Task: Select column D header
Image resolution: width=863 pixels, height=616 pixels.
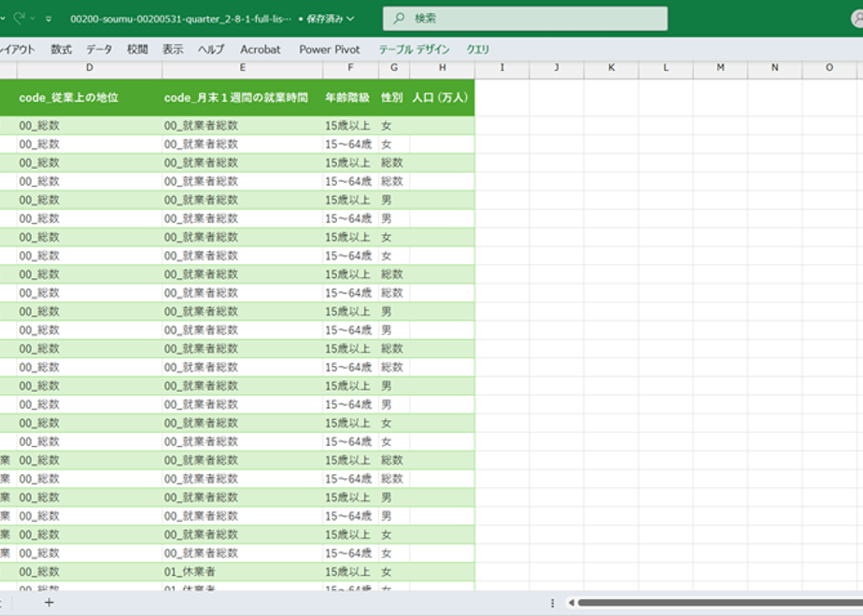Action: 90,68
